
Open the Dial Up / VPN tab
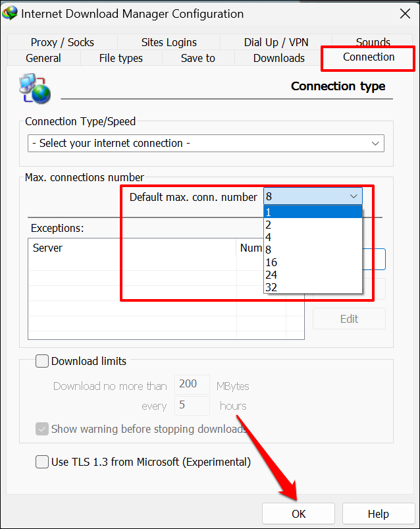pos(276,42)
